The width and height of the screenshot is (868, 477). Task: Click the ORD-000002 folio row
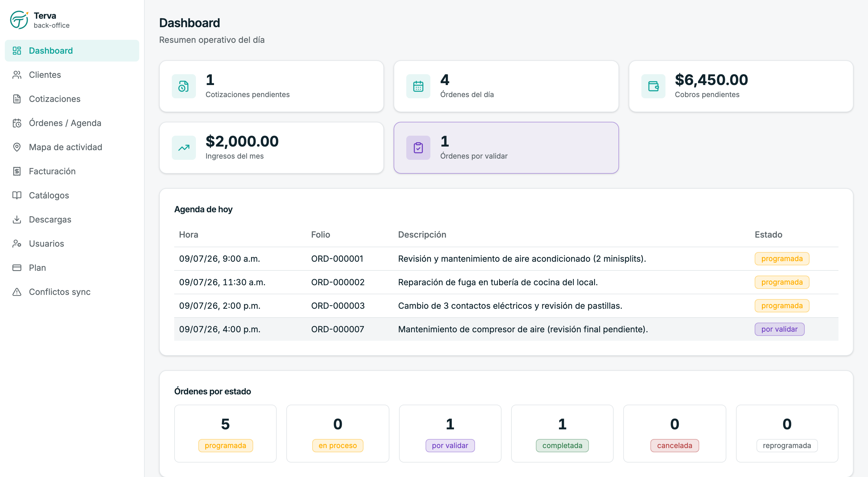tap(506, 282)
